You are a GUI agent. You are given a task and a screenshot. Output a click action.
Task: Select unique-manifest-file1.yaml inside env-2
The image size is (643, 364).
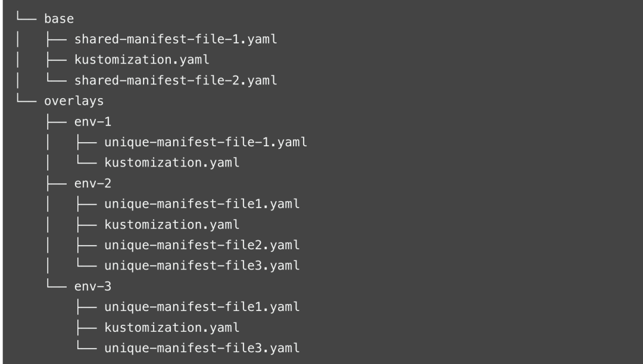[x=202, y=204]
